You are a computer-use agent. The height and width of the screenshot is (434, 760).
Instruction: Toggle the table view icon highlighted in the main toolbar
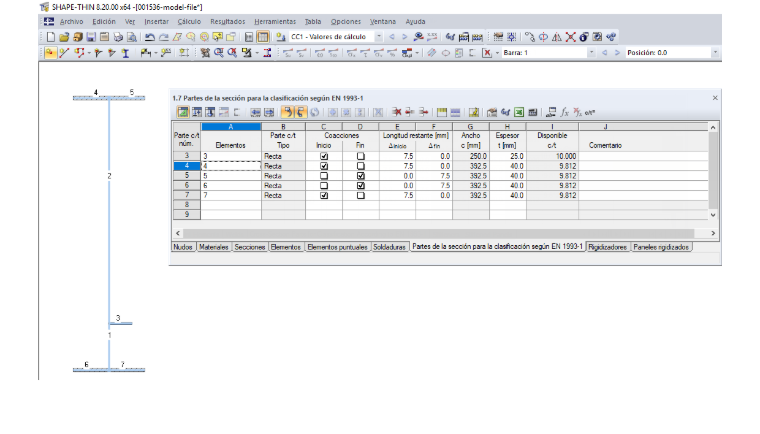[x=263, y=37]
